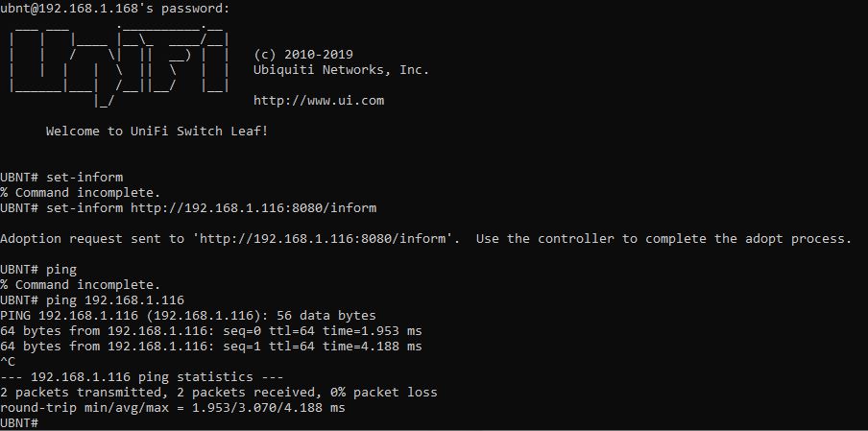Screen dimensions: 868x431
Task: Click the "Ubiquiti Networks, Inc." text
Action: (341, 69)
